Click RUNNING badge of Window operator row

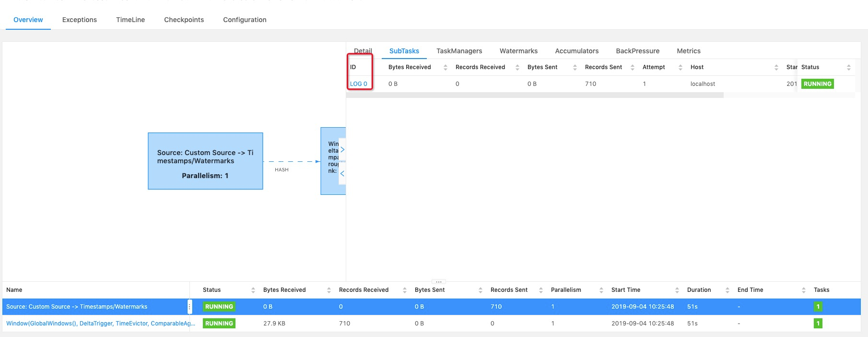click(219, 324)
